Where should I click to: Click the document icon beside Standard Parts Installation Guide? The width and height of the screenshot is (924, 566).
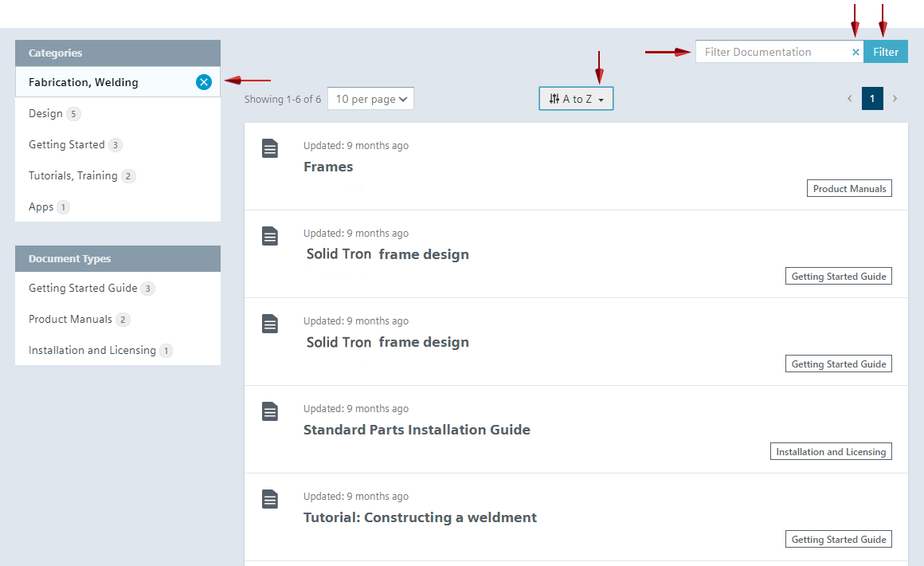[x=270, y=411]
